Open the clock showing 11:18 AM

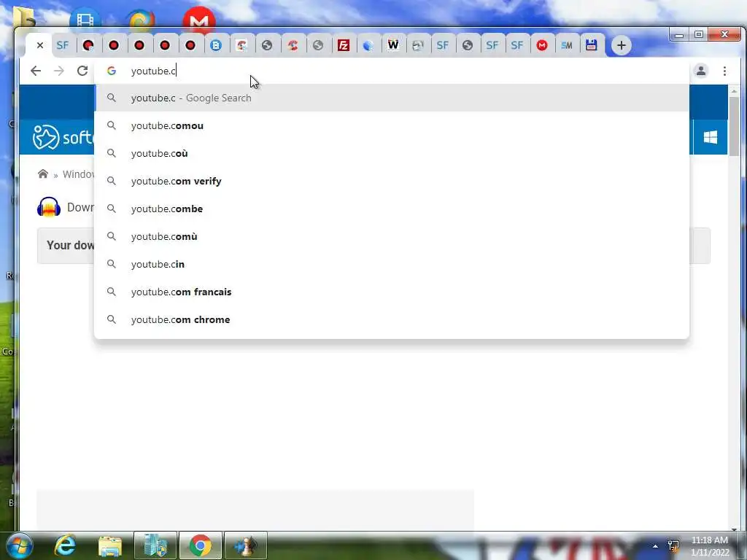coord(710,546)
